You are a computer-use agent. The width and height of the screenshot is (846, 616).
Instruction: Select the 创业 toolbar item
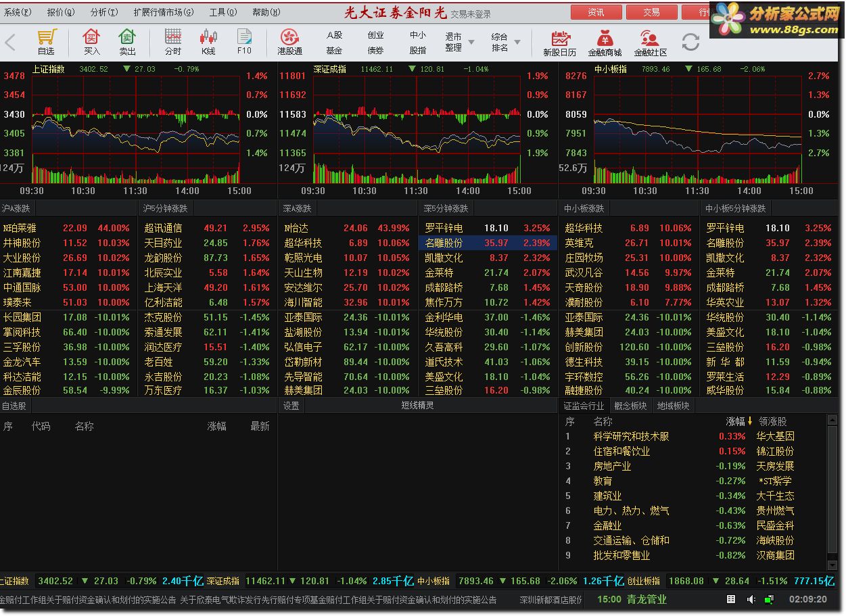coord(375,35)
